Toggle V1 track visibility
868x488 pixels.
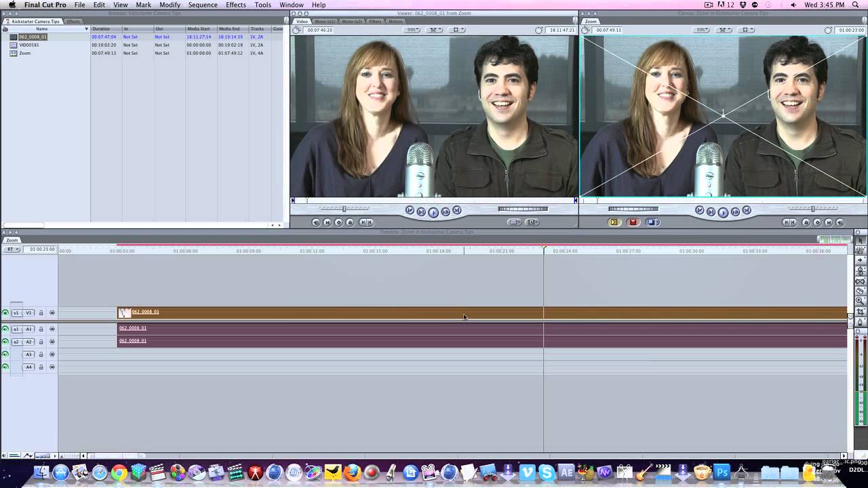coord(5,313)
